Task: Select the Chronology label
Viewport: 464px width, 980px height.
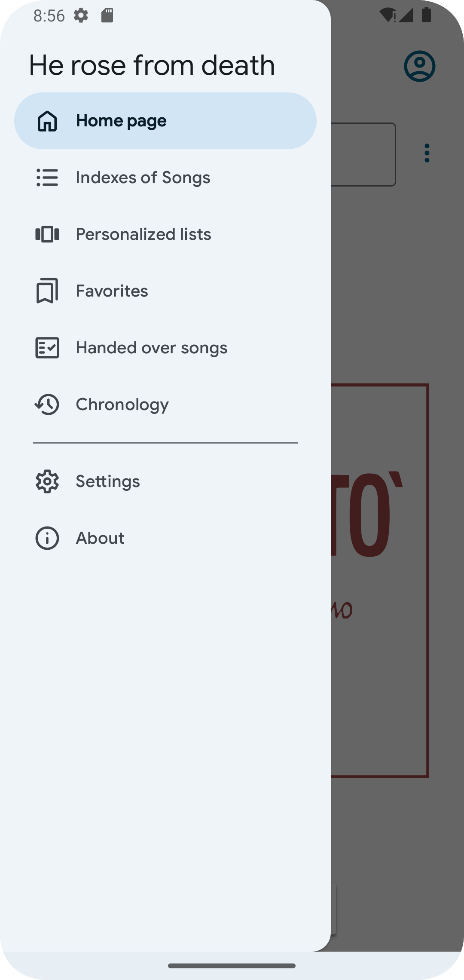Action: point(122,404)
